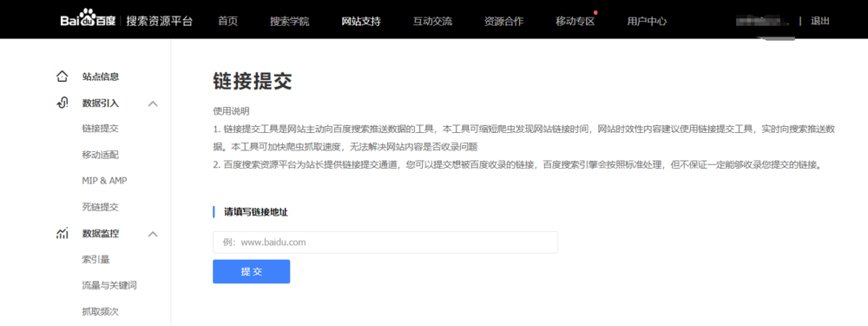Click the 使用说明 text
Screen dimensions: 868x326
pyautogui.click(x=231, y=111)
